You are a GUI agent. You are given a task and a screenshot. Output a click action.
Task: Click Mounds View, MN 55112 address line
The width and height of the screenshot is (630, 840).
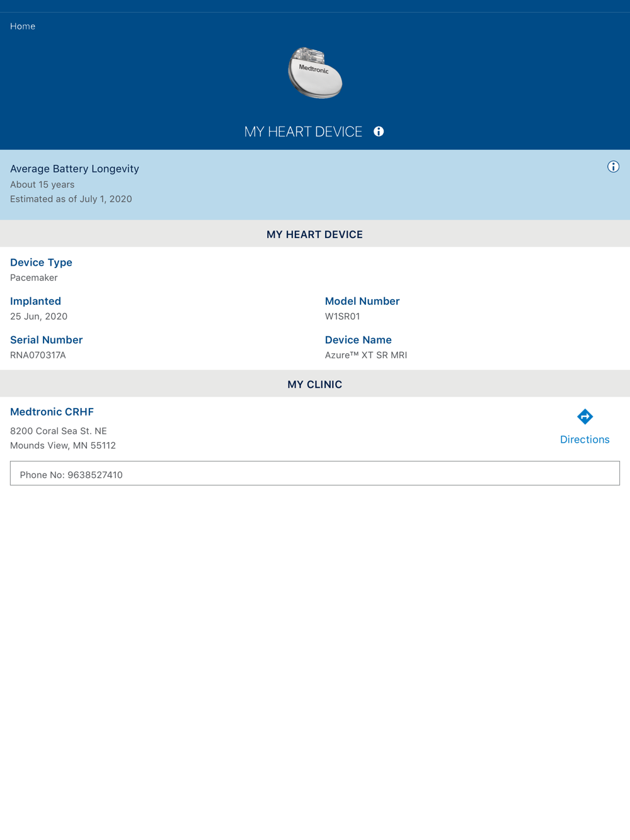(63, 445)
